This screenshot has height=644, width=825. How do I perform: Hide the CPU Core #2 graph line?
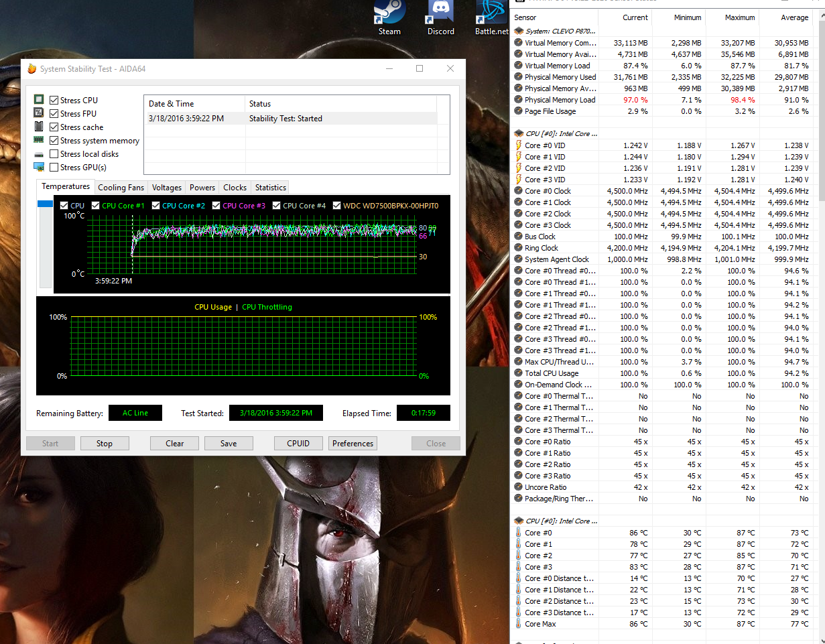point(156,206)
